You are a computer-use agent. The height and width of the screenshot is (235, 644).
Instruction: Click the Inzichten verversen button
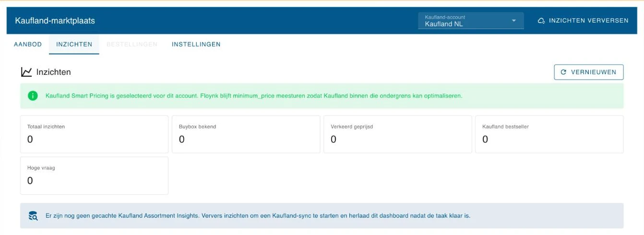click(x=583, y=21)
